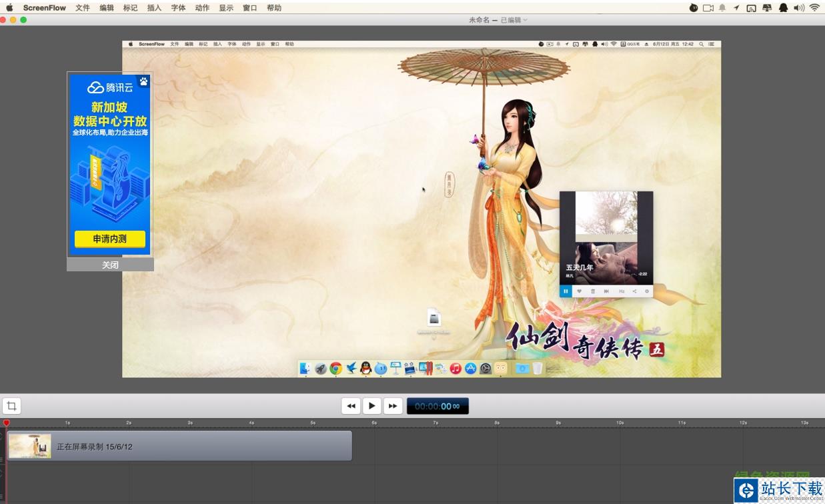This screenshot has height=504, width=825.
Task: Select the crop tool icon
Action: 11,405
